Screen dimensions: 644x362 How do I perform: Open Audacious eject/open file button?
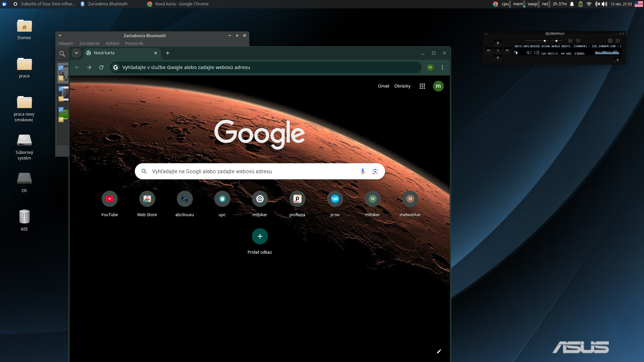pos(618,60)
